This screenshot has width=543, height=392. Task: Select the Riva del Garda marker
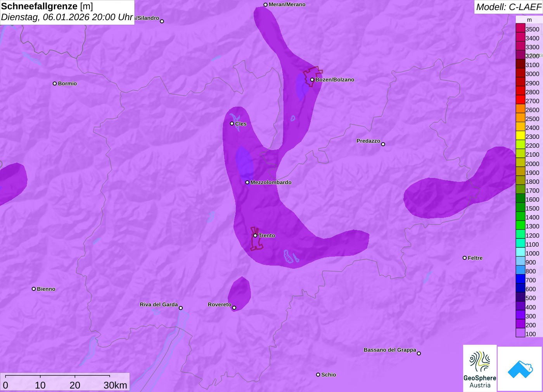coord(181,308)
